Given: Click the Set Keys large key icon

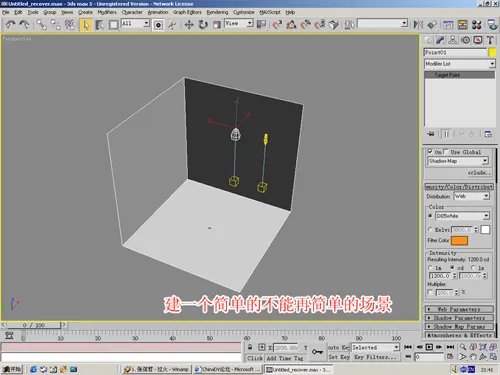Looking at the screenshot, I should click(x=317, y=352).
